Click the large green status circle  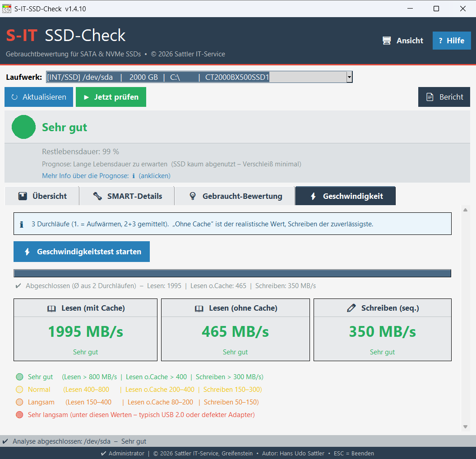[23, 127]
